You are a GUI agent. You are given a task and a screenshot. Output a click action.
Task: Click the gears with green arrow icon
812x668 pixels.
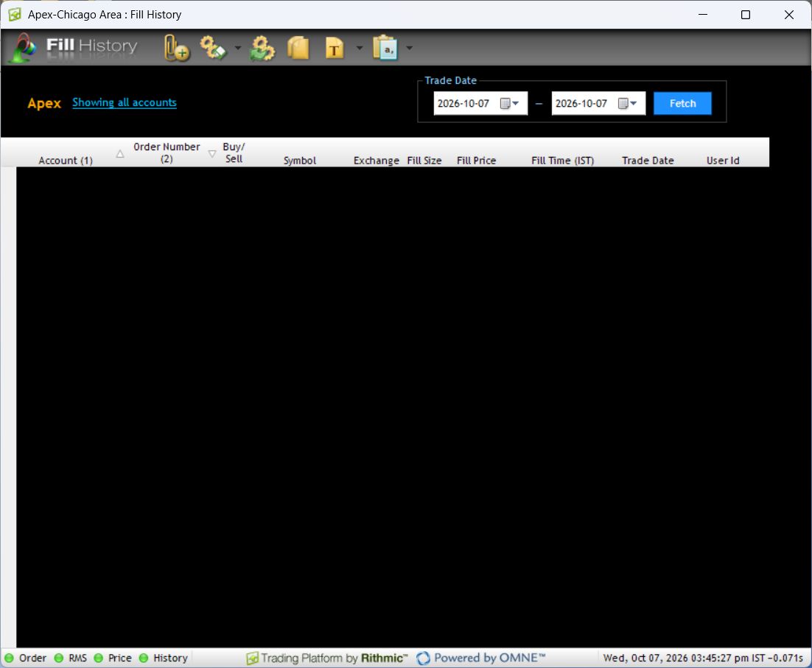pyautogui.click(x=262, y=48)
